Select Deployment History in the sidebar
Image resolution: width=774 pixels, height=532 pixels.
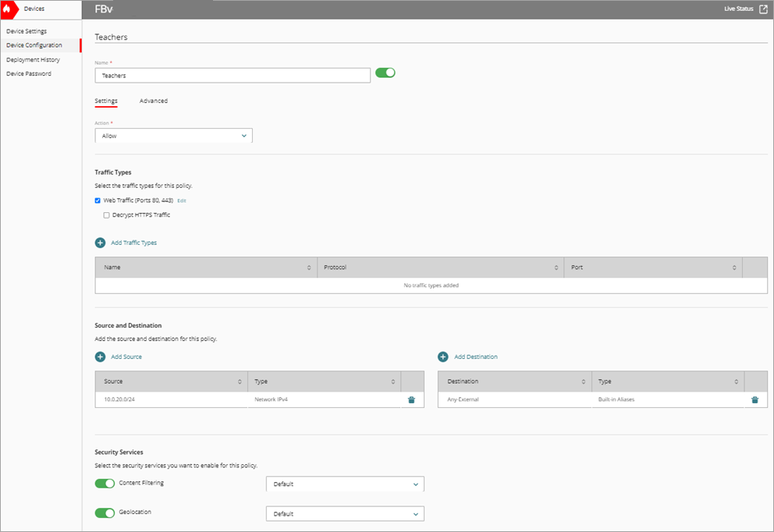coord(34,59)
